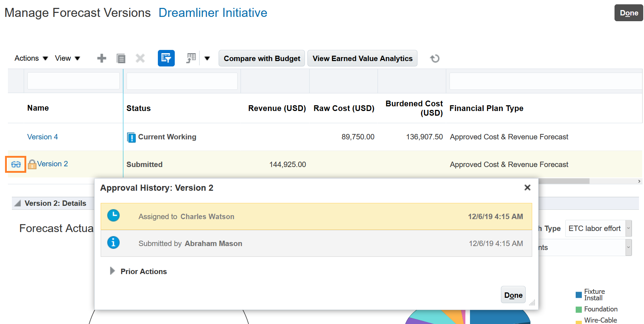Toggle off the Query By Example filter
Image resolution: width=644 pixels, height=324 pixels.
coord(166,58)
